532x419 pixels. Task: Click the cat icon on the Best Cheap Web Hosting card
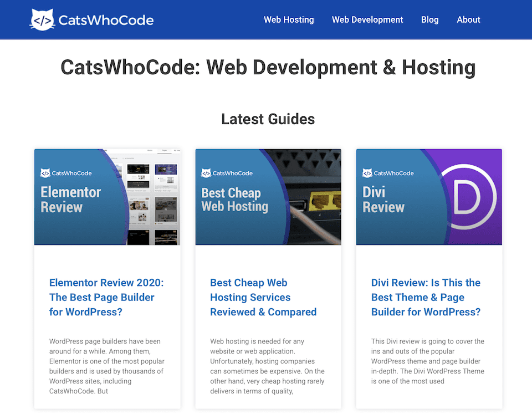tap(206, 173)
